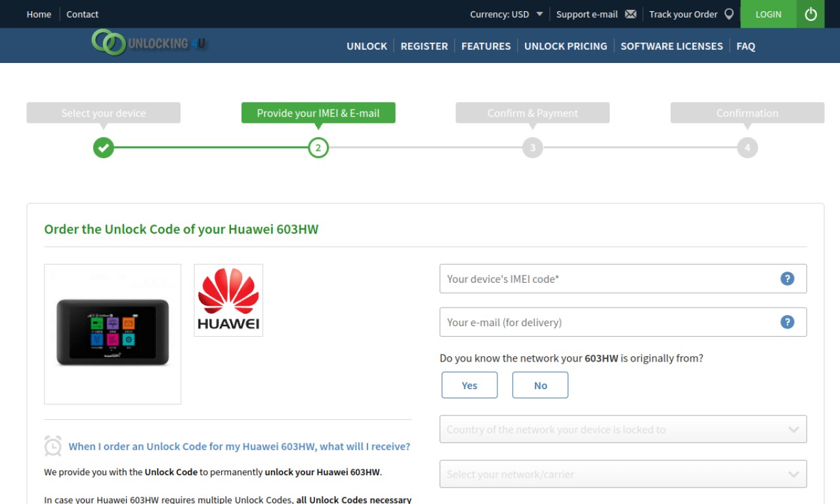Click the step 2 circle in progress bar

click(318, 148)
